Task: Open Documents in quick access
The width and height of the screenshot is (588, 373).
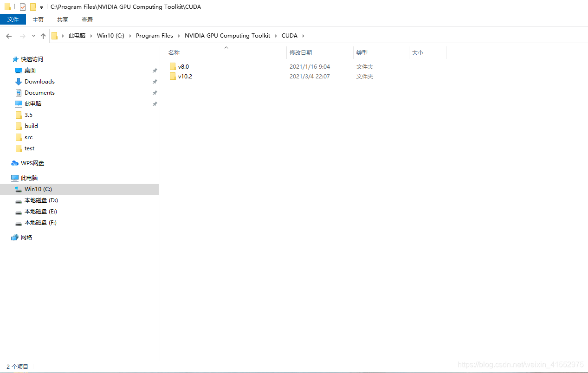Action: 39,92
